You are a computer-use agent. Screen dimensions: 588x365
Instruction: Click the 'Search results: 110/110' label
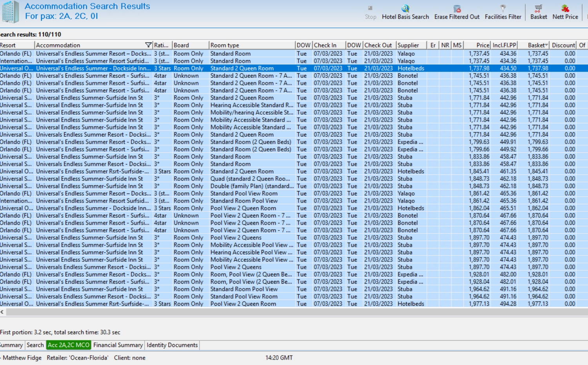[x=31, y=34]
